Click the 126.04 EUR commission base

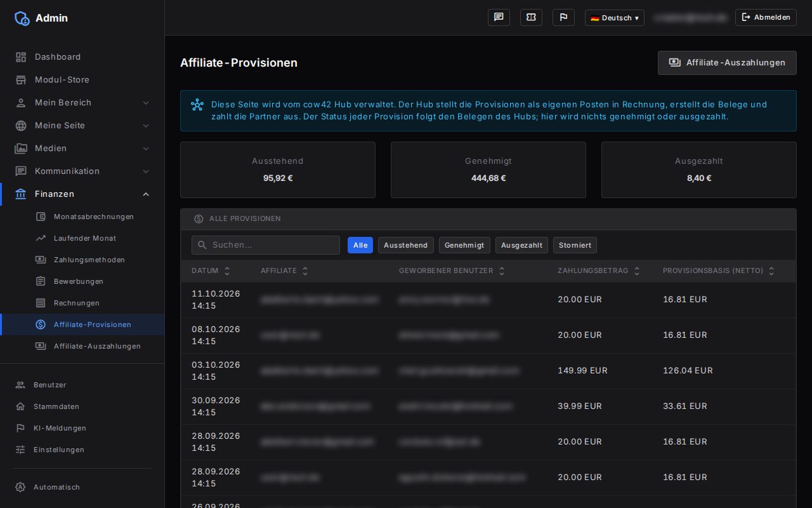click(688, 370)
